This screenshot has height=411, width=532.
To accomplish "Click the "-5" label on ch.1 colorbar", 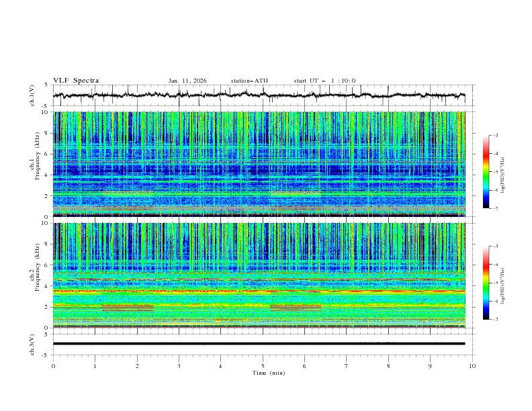I will point(495,172).
